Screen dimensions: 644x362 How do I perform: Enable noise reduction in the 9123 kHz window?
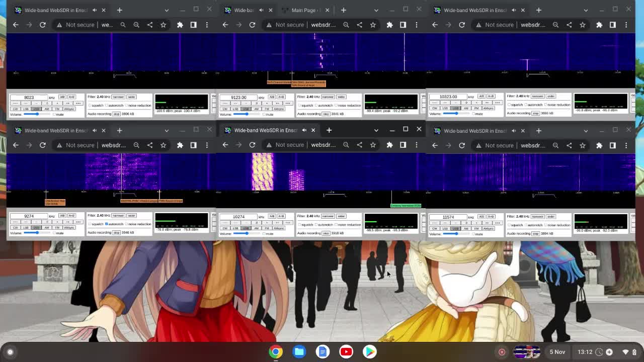coord(337,106)
